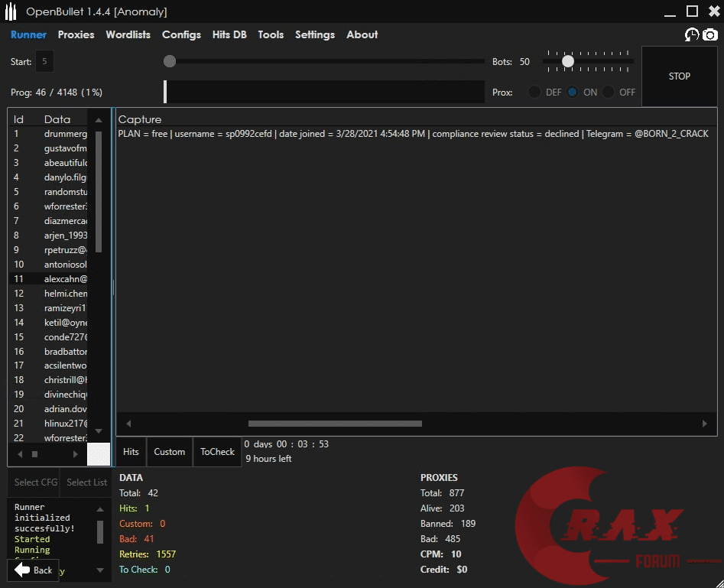This screenshot has height=588, width=724.
Task: Show the Hits results tab
Action: pyautogui.click(x=131, y=452)
